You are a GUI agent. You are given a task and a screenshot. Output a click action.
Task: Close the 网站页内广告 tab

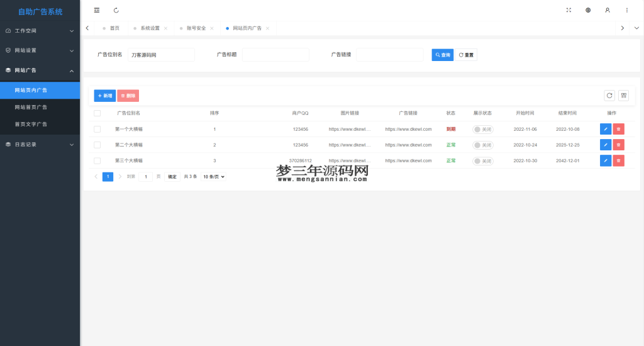coord(267,28)
